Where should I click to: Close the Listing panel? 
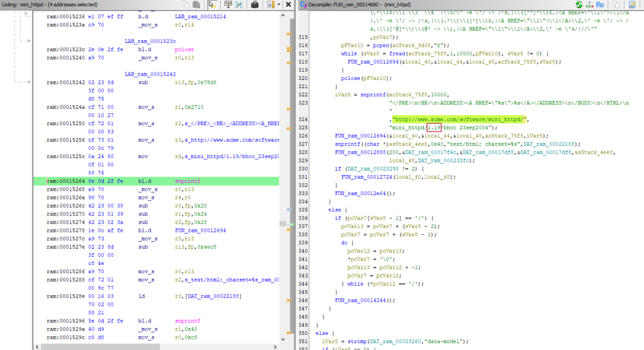[x=289, y=5]
